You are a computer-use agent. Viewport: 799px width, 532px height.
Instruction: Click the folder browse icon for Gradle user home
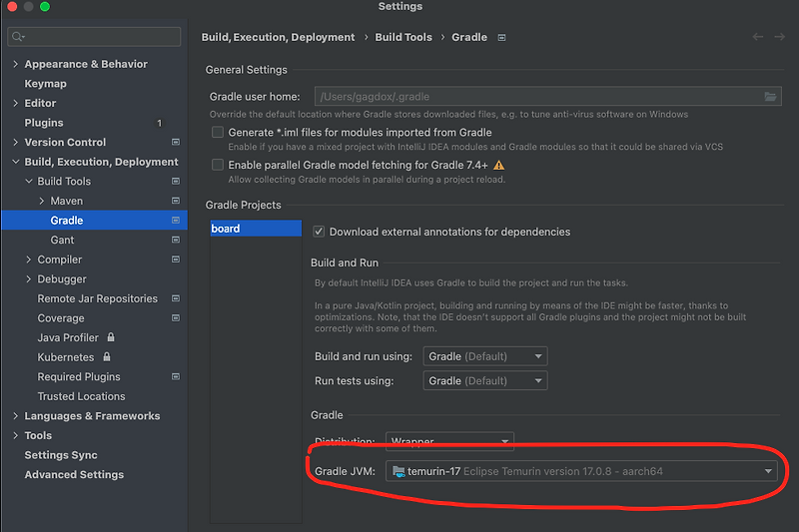(x=770, y=96)
